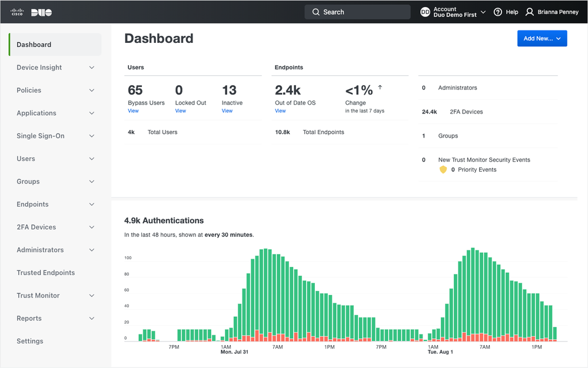View the Bypass Users list
Viewport: 588px width, 368px height.
click(x=133, y=111)
